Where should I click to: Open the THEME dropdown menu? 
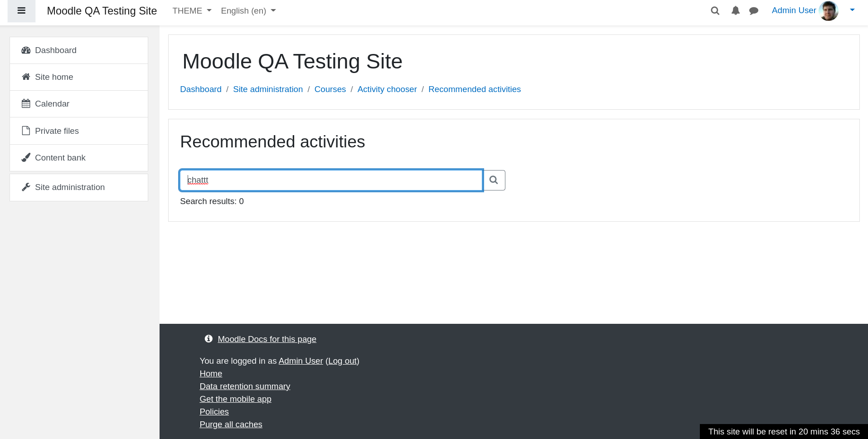[x=192, y=11]
